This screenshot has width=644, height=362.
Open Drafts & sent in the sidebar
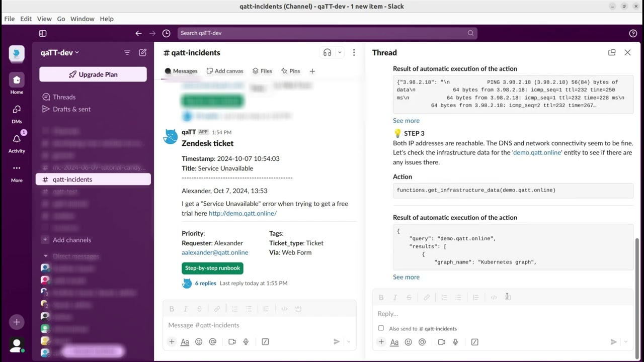tap(71, 109)
